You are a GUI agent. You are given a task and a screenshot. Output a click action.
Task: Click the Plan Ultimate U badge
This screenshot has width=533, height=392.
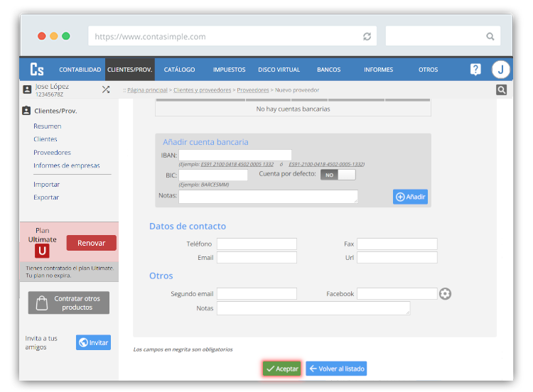click(42, 251)
